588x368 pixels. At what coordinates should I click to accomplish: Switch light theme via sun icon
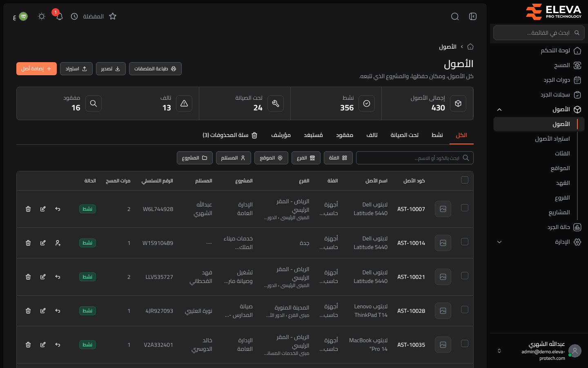click(42, 16)
